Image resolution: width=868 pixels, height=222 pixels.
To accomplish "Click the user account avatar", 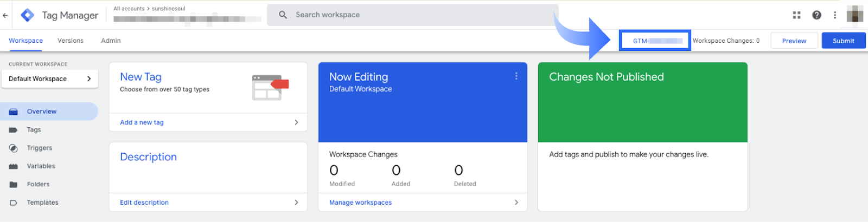I will click(x=854, y=15).
